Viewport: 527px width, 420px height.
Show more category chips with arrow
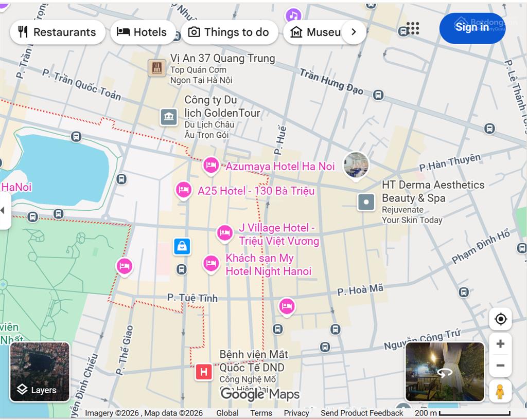[x=354, y=32]
